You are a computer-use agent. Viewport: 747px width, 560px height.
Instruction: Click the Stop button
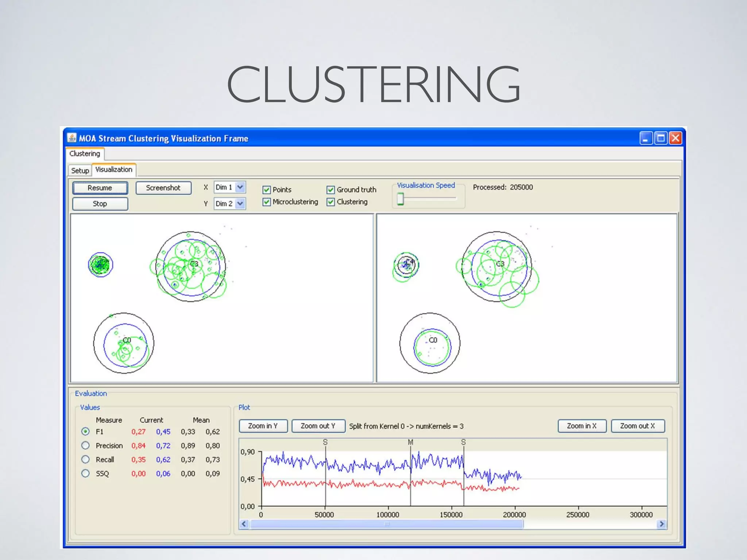click(x=100, y=204)
